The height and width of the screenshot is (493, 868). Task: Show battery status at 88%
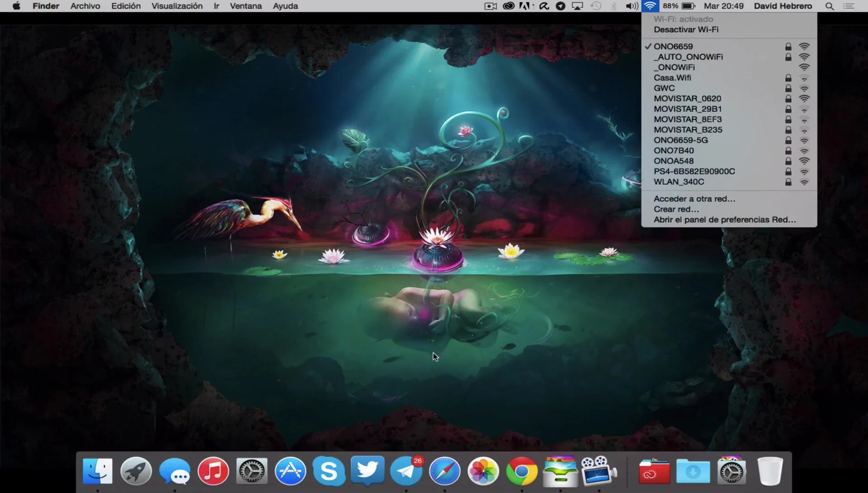(679, 6)
